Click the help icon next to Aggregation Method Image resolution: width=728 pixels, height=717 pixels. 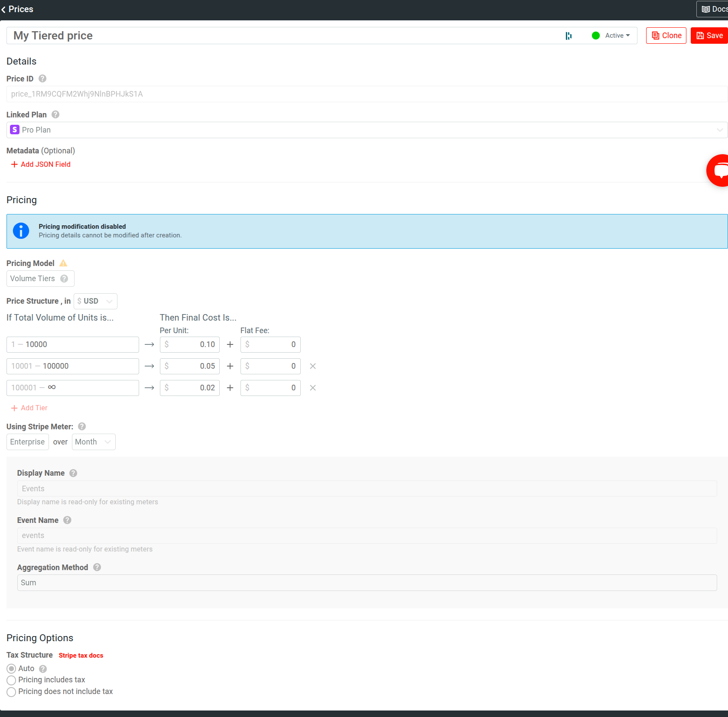pyautogui.click(x=97, y=567)
